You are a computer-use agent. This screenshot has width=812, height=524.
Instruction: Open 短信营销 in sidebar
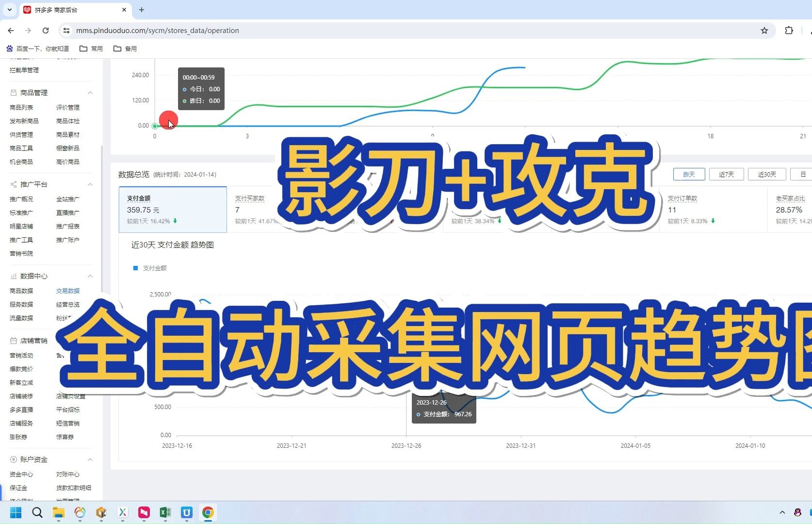[68, 424]
